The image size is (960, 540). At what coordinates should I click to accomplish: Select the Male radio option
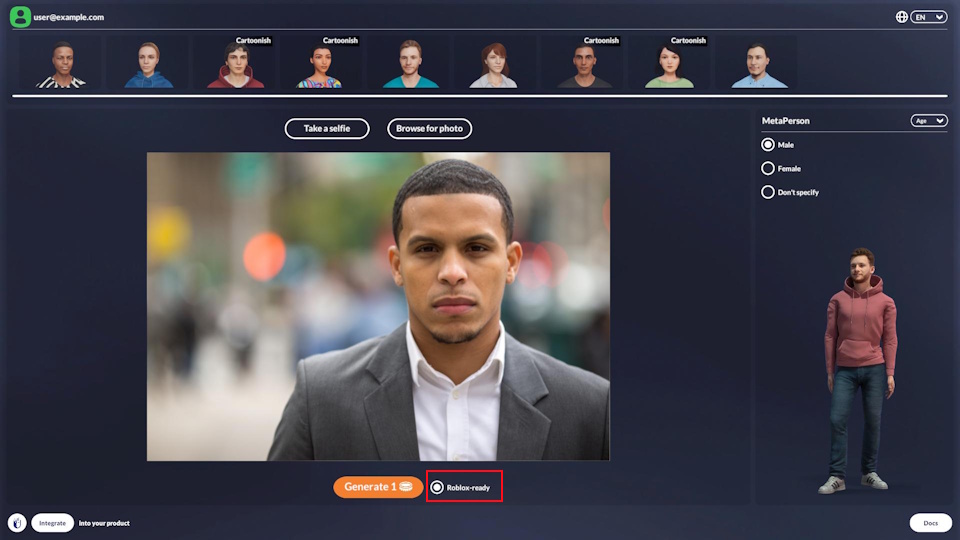pos(768,145)
